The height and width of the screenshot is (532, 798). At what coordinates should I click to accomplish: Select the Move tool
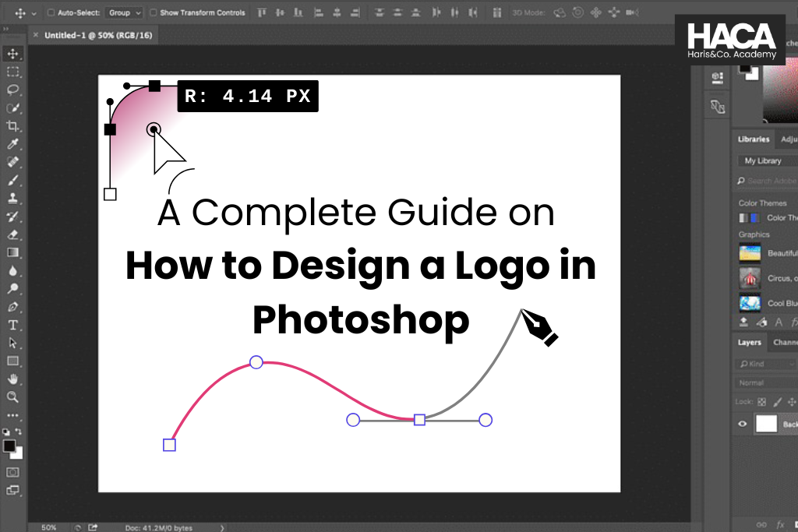click(12, 54)
